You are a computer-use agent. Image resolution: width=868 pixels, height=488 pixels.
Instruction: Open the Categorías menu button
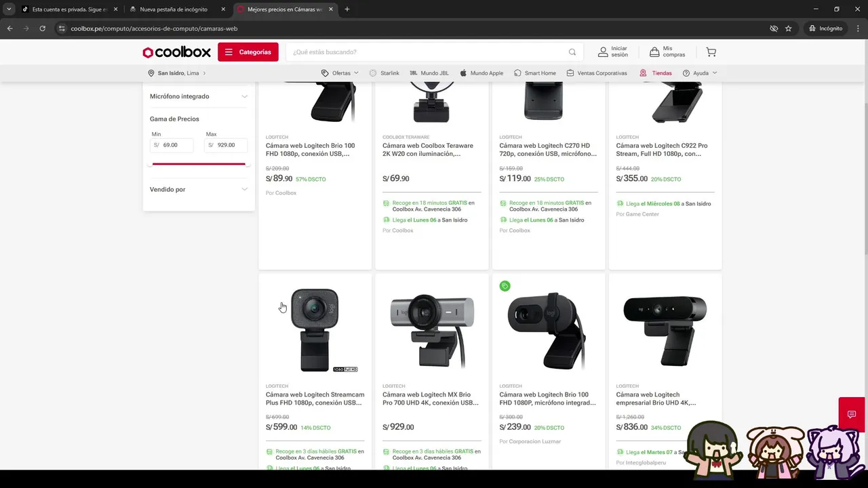point(248,52)
